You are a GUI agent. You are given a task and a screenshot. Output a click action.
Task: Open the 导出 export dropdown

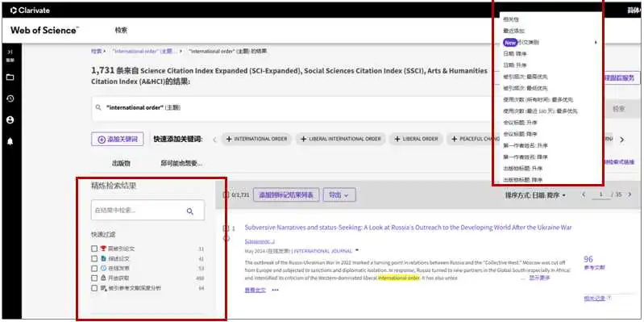339,195
